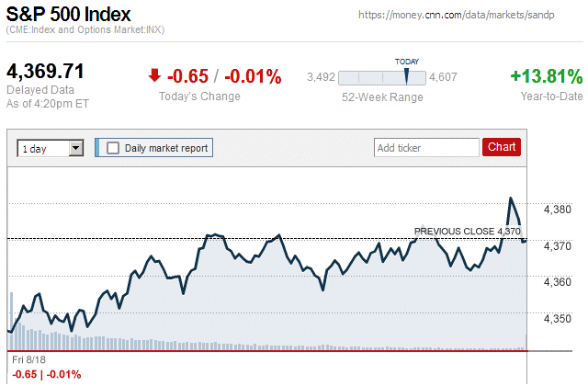Click the 4,350 y-axis label
The width and height of the screenshot is (588, 386).
pos(558,318)
